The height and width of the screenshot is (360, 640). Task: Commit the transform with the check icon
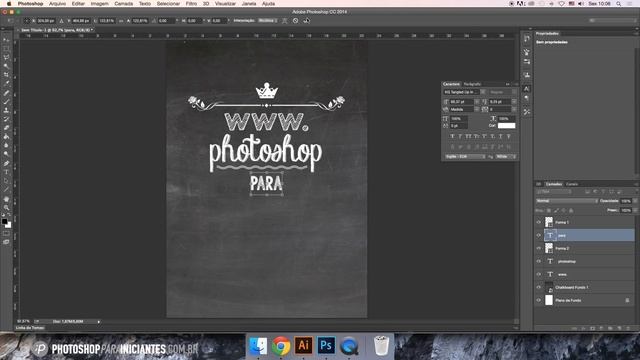[x=306, y=20]
